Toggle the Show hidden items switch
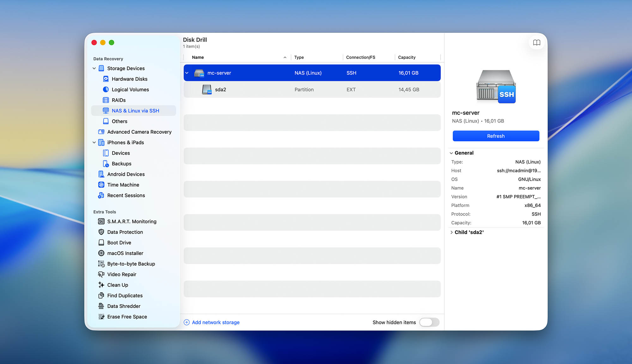 [x=429, y=322]
